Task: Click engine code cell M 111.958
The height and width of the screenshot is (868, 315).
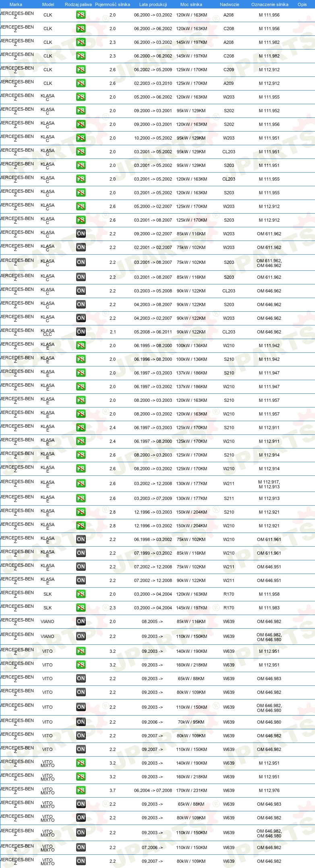Action: [269, 594]
